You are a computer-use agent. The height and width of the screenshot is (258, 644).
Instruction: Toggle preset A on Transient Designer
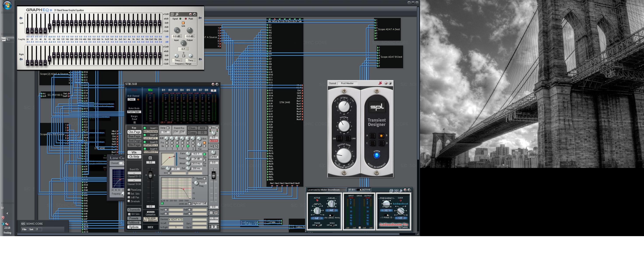(x=373, y=136)
